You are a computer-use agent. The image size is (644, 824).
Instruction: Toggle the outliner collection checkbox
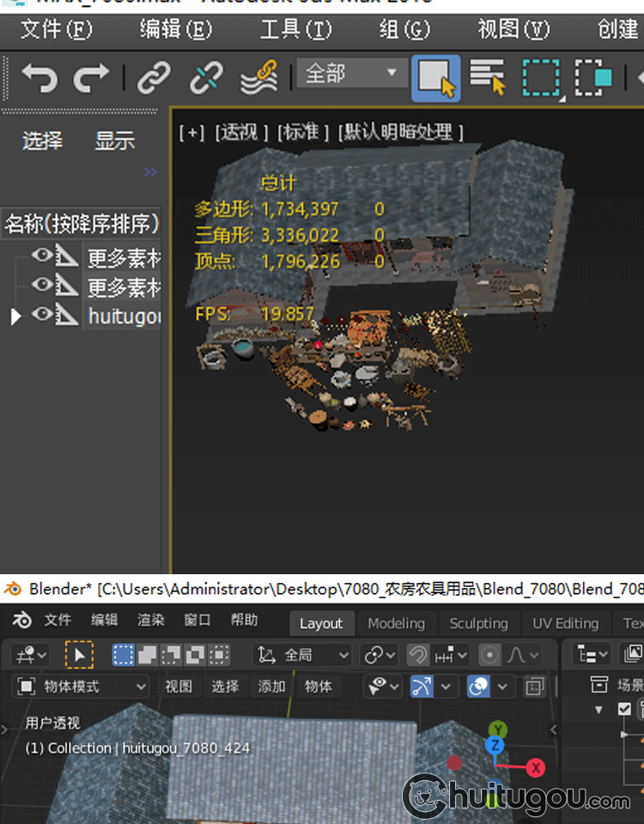pyautogui.click(x=624, y=710)
